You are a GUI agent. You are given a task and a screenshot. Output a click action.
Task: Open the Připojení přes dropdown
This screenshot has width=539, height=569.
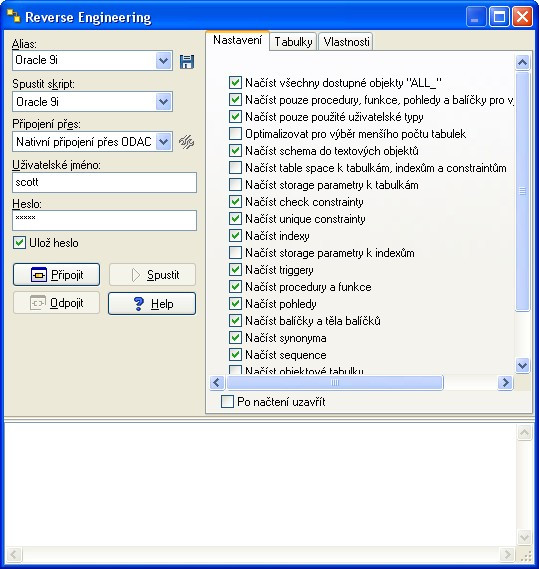tap(163, 142)
